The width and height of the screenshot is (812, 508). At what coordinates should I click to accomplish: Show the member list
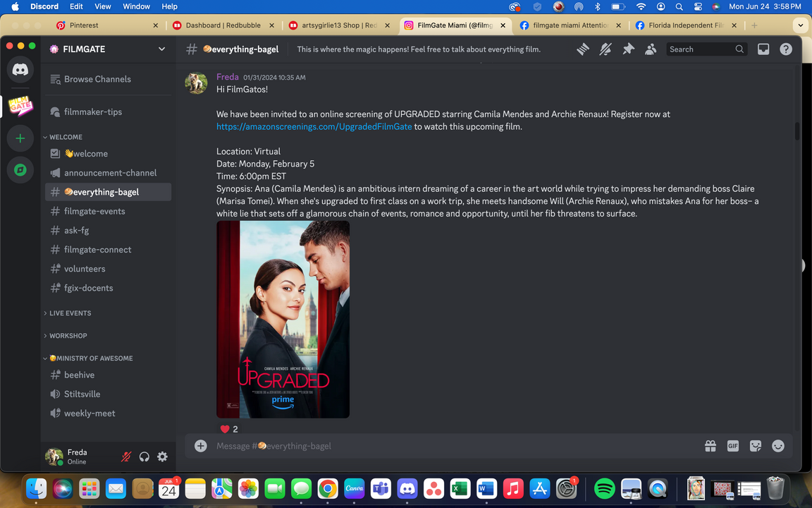(651, 49)
